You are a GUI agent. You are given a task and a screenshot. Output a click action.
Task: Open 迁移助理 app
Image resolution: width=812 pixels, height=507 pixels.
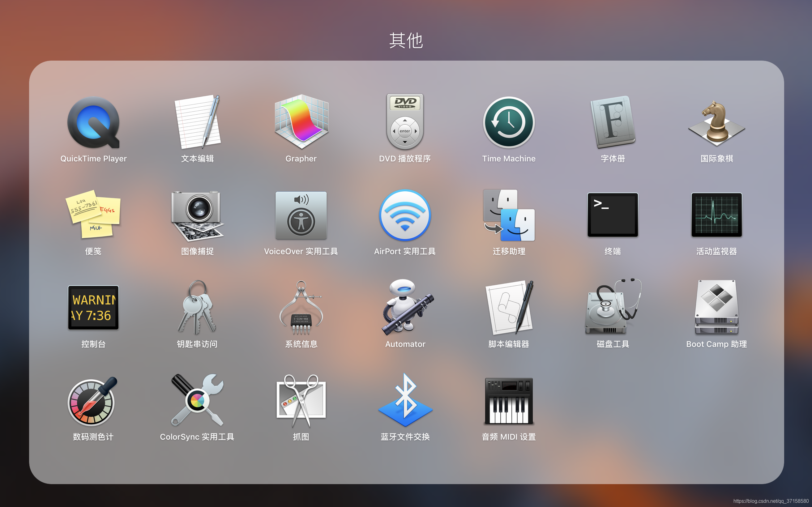click(x=509, y=215)
